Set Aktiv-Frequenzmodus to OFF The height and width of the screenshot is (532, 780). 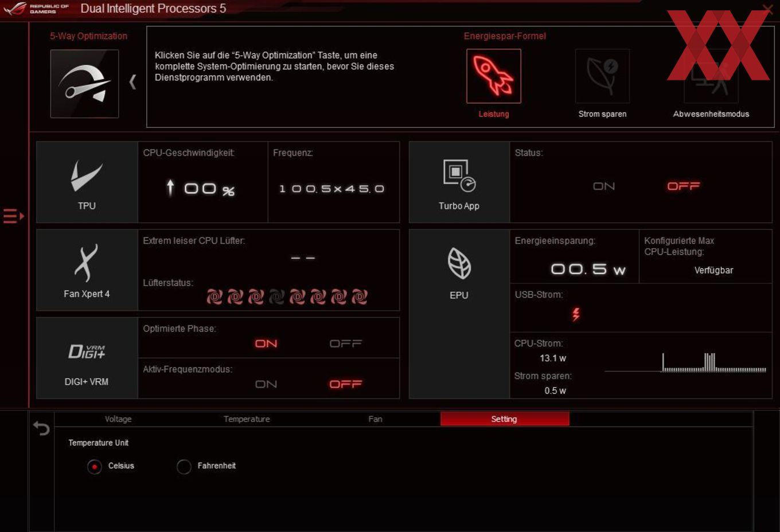coord(346,384)
